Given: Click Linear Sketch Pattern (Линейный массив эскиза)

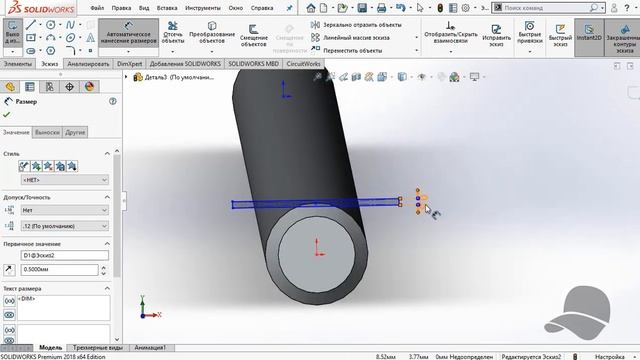Looking at the screenshot, I should (350, 38).
